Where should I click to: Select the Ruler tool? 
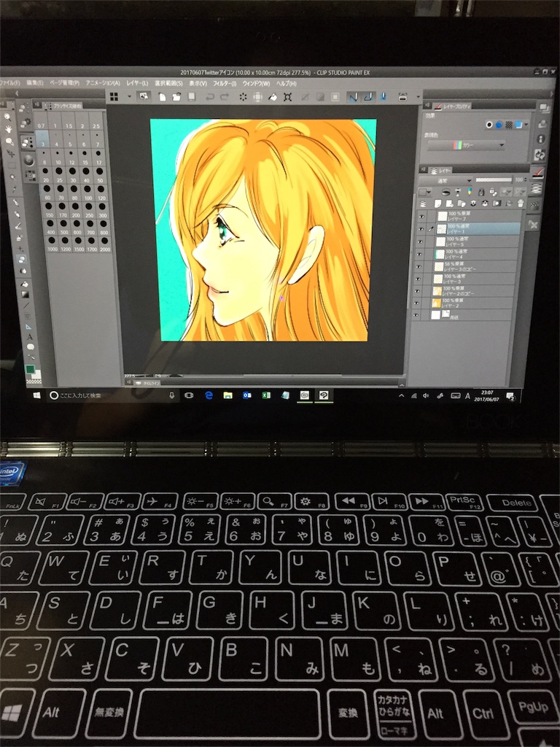click(28, 327)
